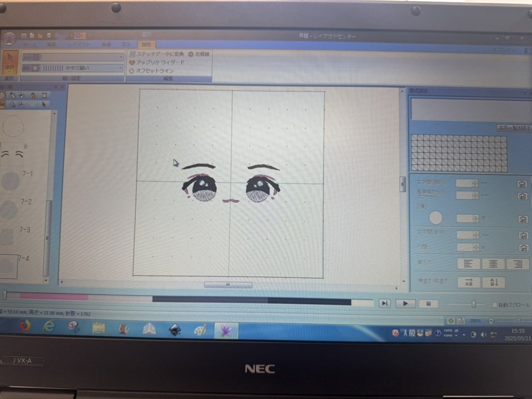Launch the アップリケ ウィザード heart icon
The image size is (532, 399).
pos(133,63)
